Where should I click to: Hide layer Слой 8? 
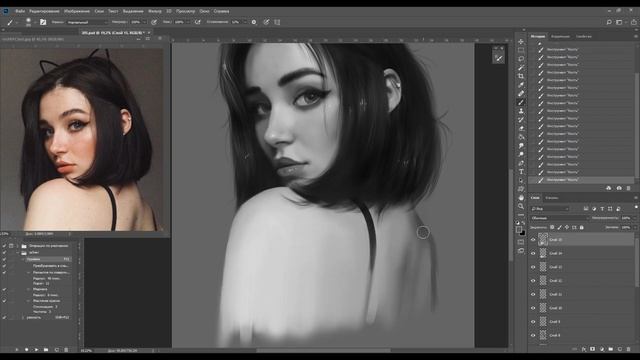[x=533, y=336]
